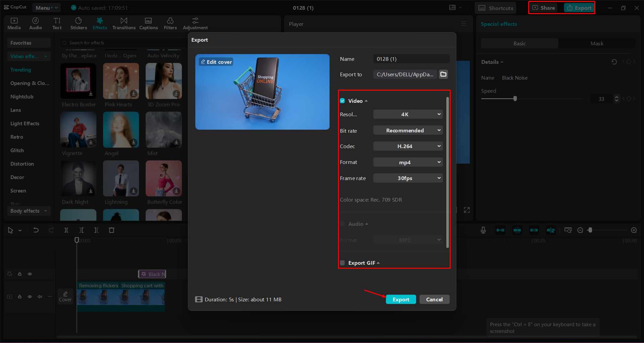The image size is (644, 343).
Task: Click the Shortcuts button
Action: coord(496,8)
